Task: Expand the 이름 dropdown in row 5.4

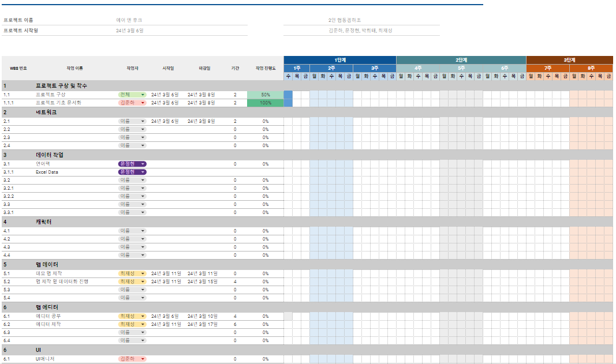Action: coord(132,298)
